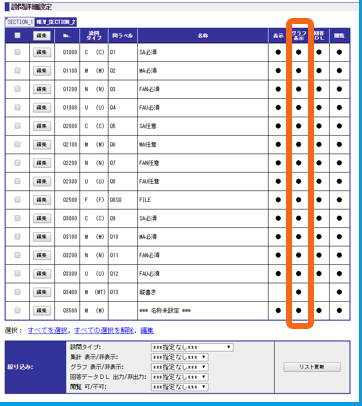Click the label cell Q13
Image resolution: width=362 pixels, height=406 pixels.
click(x=114, y=292)
